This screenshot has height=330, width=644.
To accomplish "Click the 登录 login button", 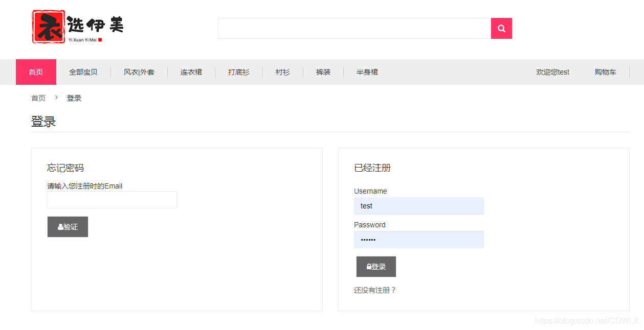I will 376,267.
